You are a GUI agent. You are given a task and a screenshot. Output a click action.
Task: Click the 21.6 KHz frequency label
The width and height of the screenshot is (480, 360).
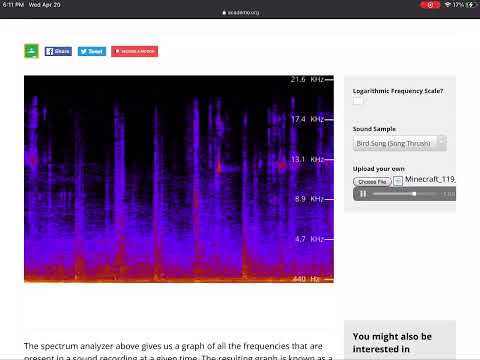pyautogui.click(x=307, y=79)
